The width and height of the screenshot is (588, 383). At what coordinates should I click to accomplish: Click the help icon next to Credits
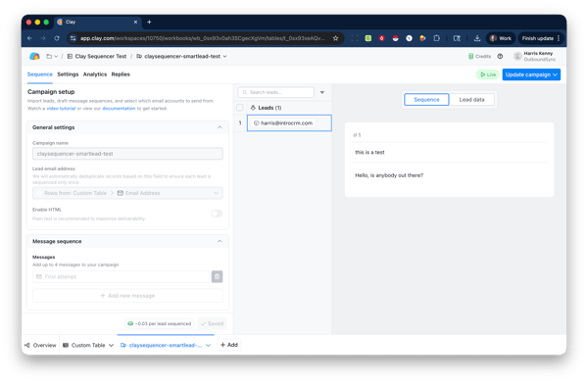pyautogui.click(x=500, y=56)
